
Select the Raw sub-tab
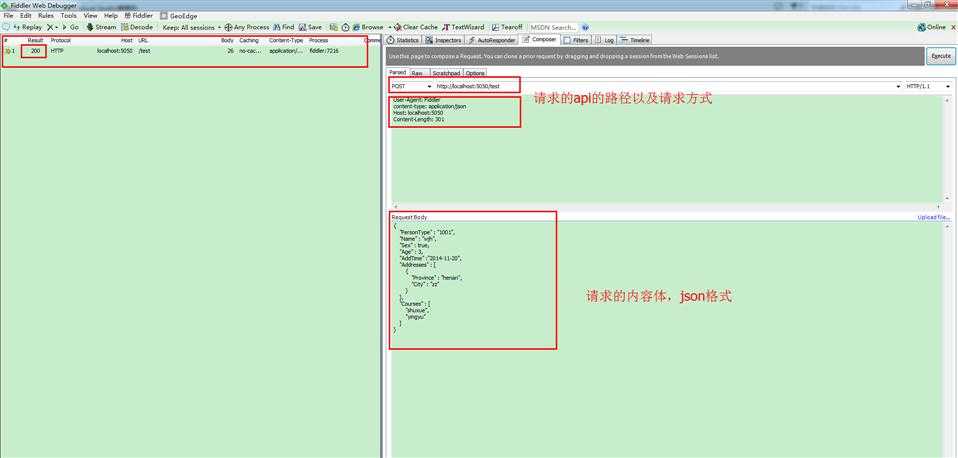point(417,73)
